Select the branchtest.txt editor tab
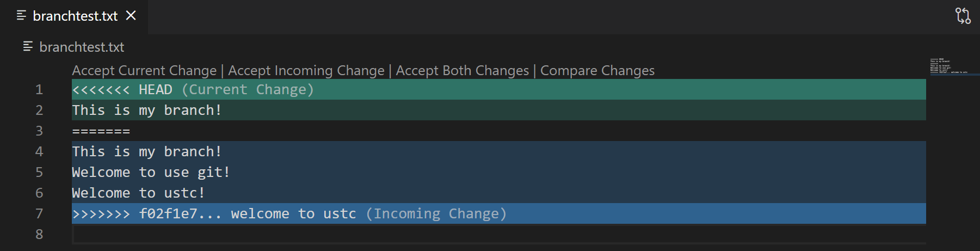The height and width of the screenshot is (251, 980). pyautogui.click(x=75, y=16)
